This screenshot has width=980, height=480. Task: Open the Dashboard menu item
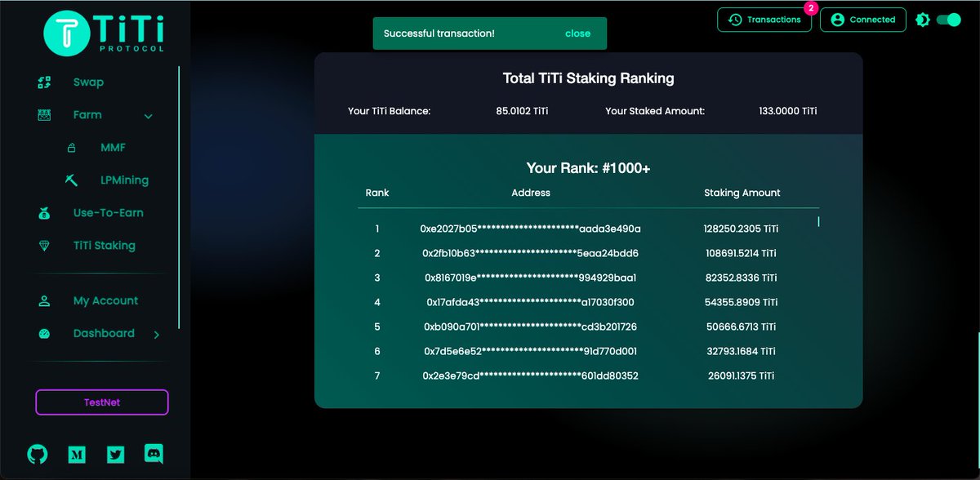point(104,333)
